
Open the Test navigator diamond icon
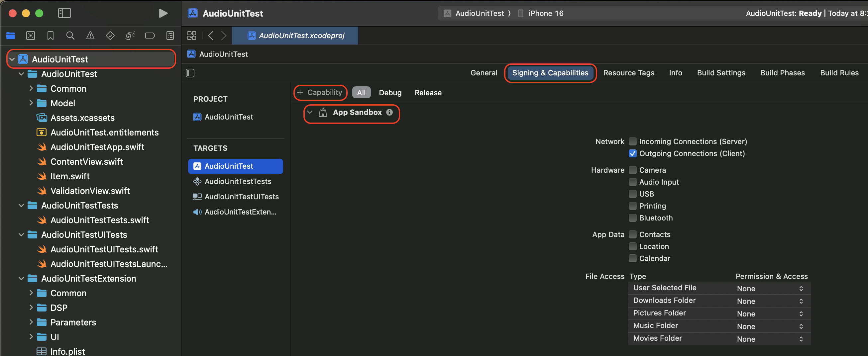[110, 35]
